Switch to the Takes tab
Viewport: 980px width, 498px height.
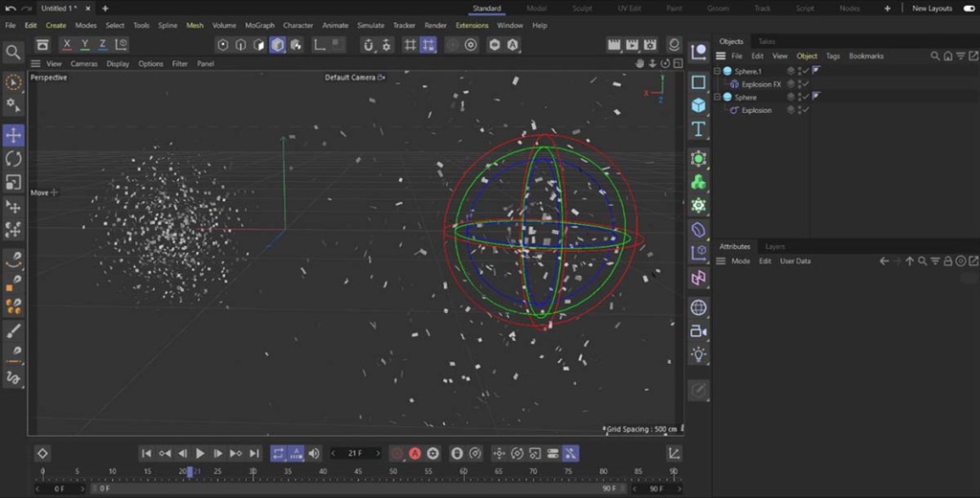(x=767, y=41)
